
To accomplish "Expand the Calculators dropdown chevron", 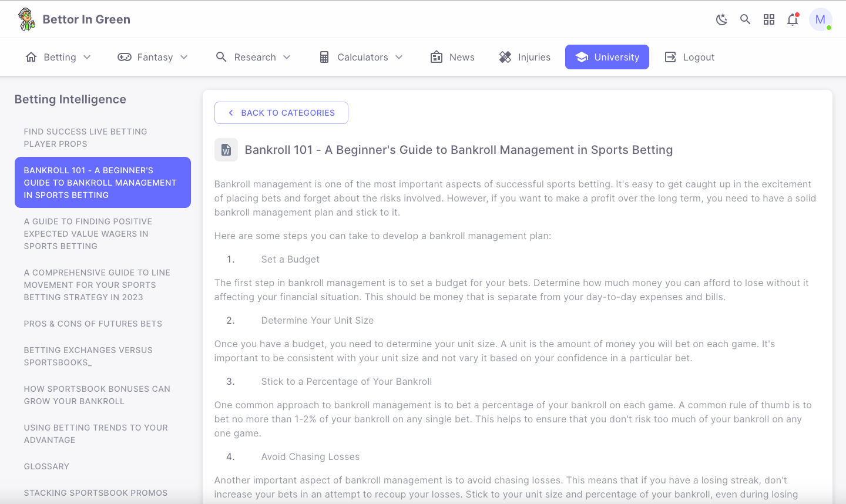I will tap(399, 57).
